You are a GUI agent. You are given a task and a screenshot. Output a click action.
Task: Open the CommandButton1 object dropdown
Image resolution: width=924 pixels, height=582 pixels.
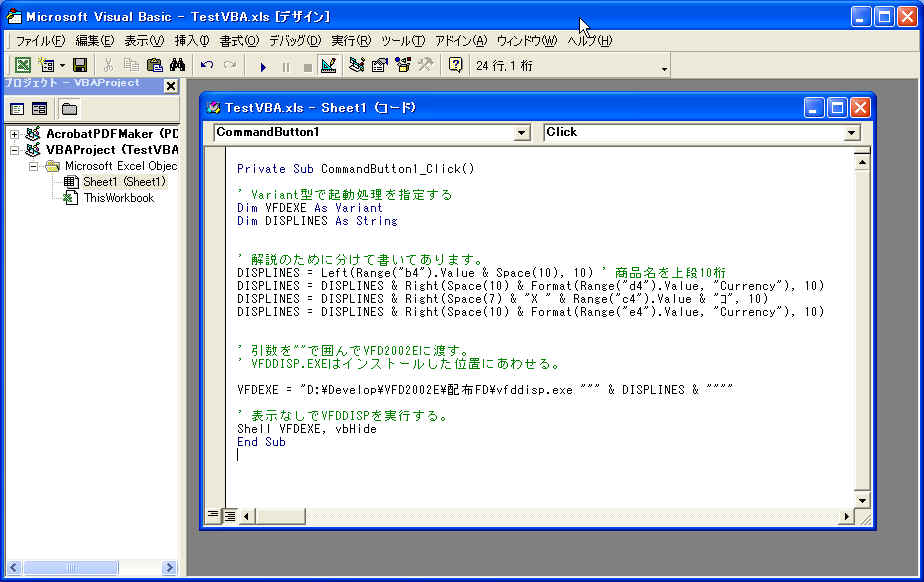pyautogui.click(x=522, y=133)
